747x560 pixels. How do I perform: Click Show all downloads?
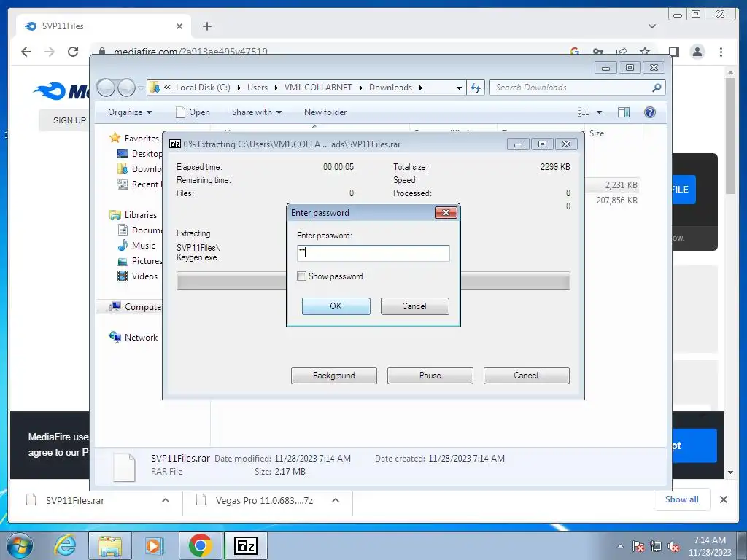click(682, 499)
